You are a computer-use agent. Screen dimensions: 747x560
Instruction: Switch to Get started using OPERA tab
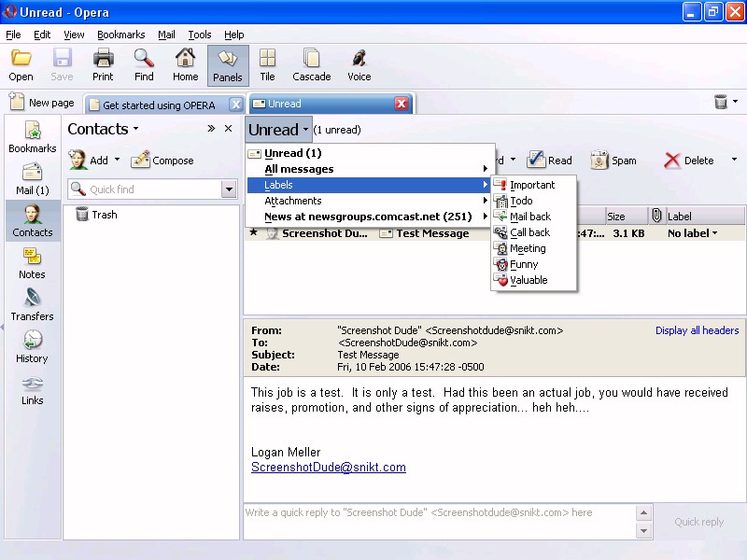coord(159,105)
